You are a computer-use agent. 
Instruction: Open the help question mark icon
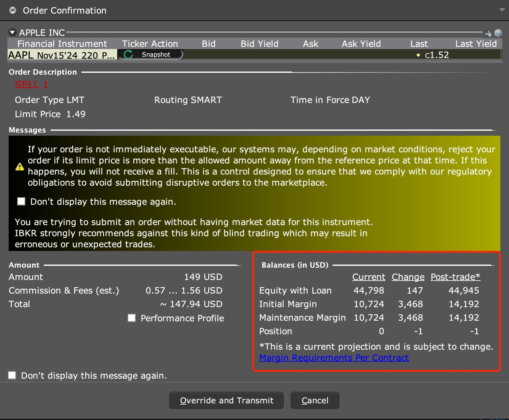(498, 33)
